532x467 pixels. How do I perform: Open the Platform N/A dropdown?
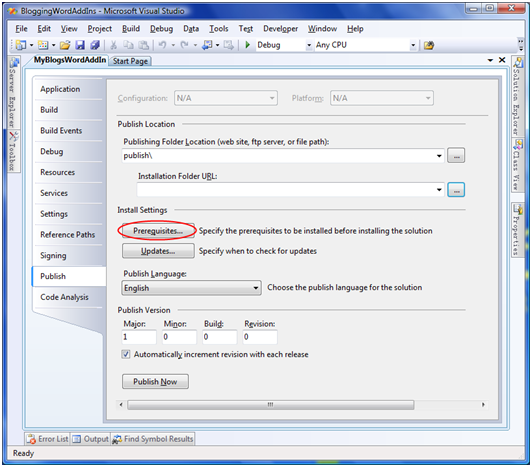click(x=382, y=98)
